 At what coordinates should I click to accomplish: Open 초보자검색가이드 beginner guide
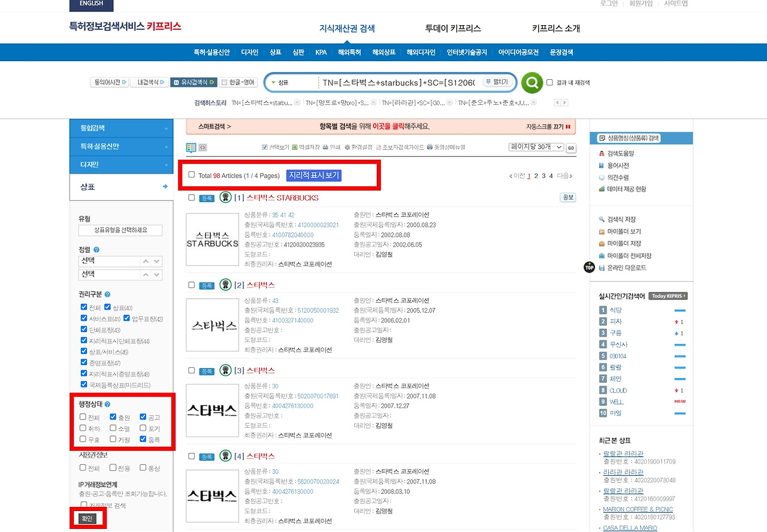[x=400, y=147]
